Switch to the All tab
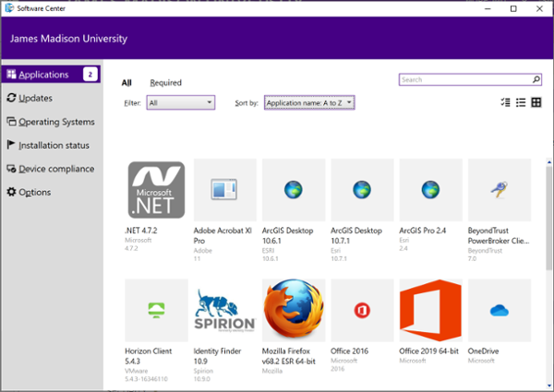The height and width of the screenshot is (392, 554). coord(126,83)
